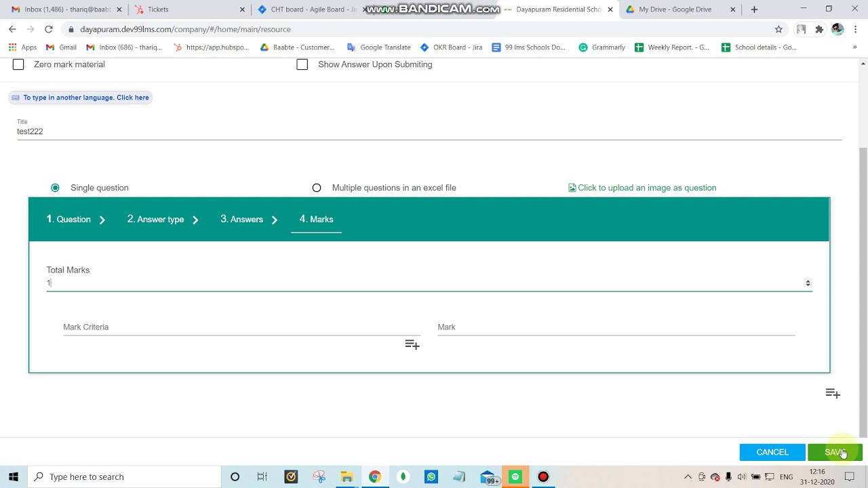The image size is (868, 488).
Task: Click the Windows taskbar search box
Action: [x=125, y=476]
